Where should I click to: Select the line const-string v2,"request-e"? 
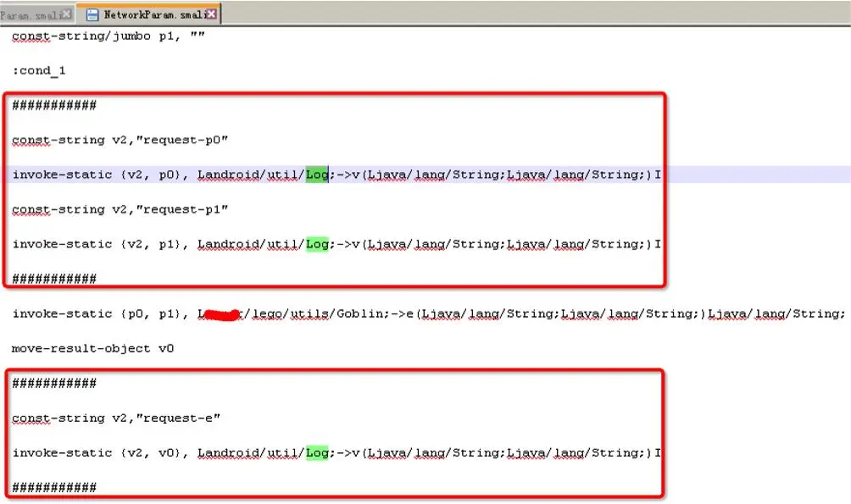pyautogui.click(x=116, y=418)
